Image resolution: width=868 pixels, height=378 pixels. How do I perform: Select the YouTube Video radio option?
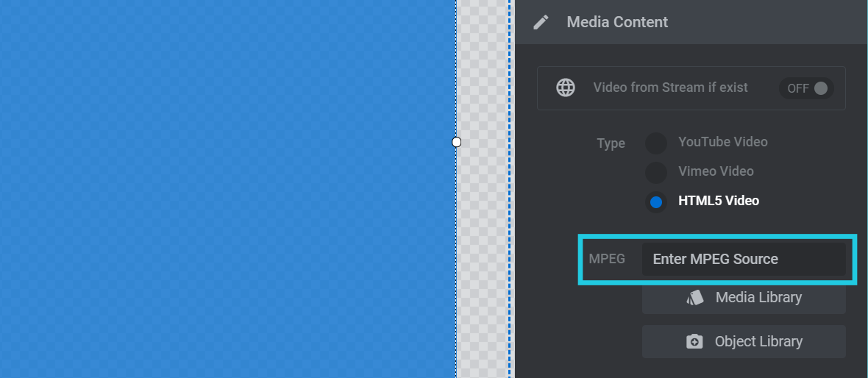click(x=656, y=143)
